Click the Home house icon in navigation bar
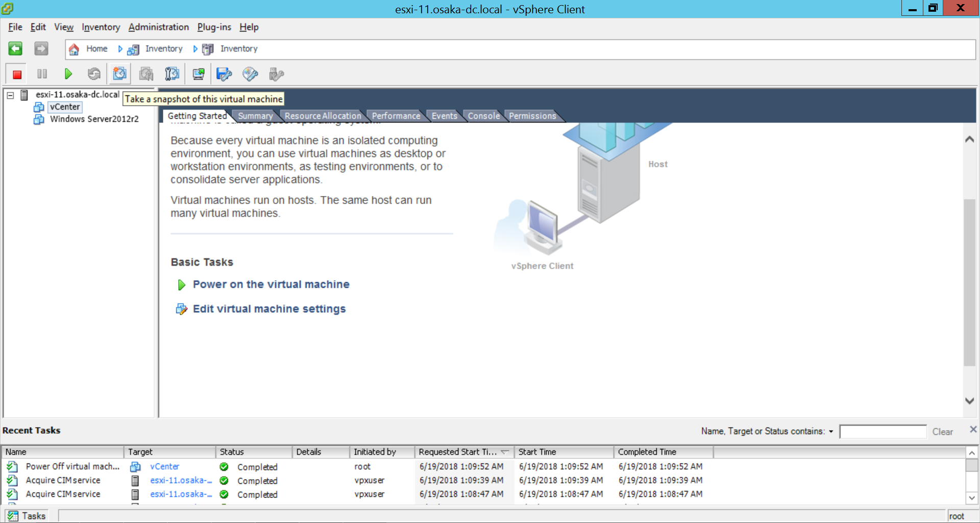 click(x=74, y=49)
